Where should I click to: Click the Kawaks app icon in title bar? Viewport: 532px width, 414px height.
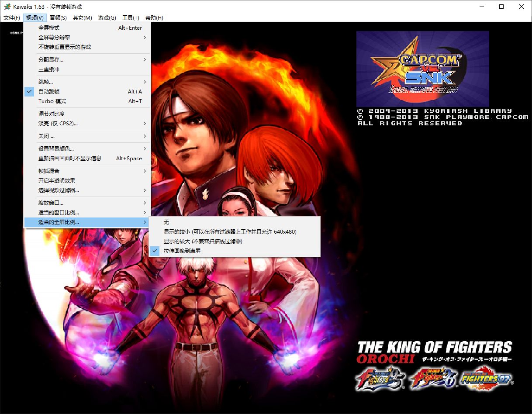[7, 7]
